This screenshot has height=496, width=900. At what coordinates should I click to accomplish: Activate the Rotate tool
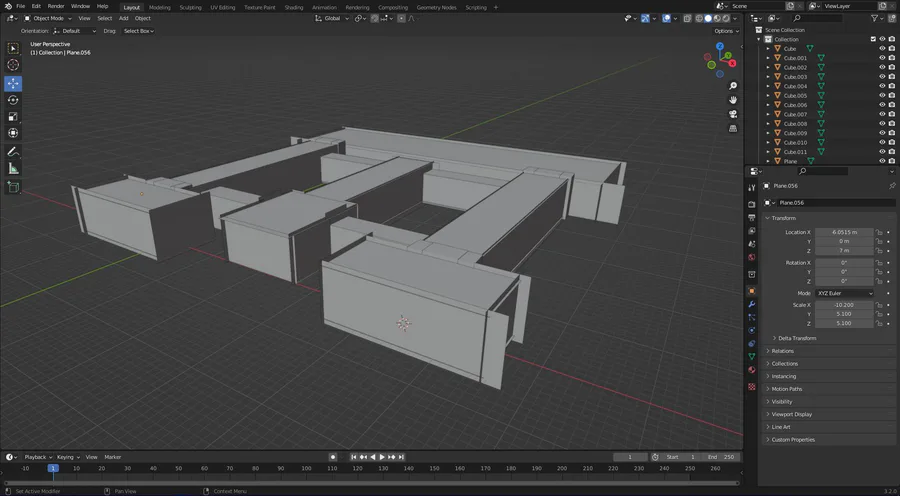(x=13, y=100)
